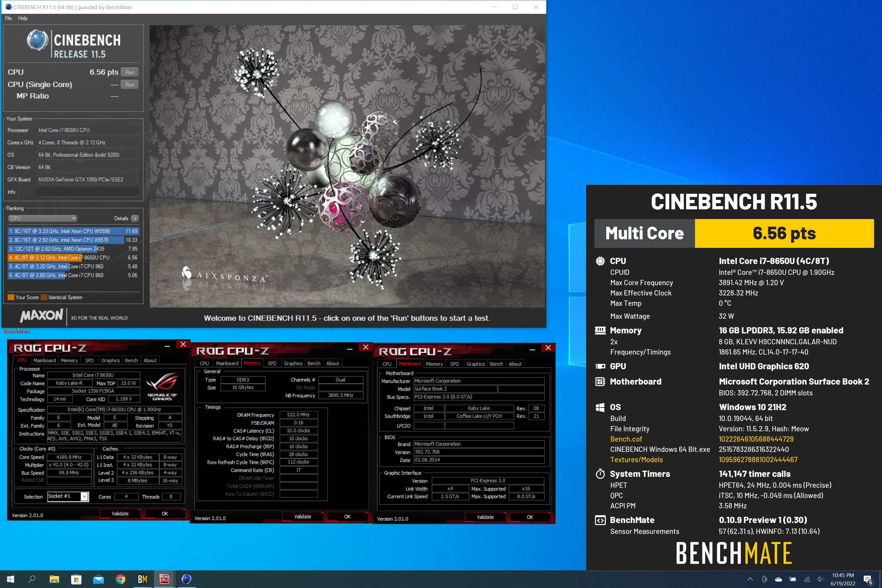
Task: Run the CPU benchmark test
Action: pos(130,72)
